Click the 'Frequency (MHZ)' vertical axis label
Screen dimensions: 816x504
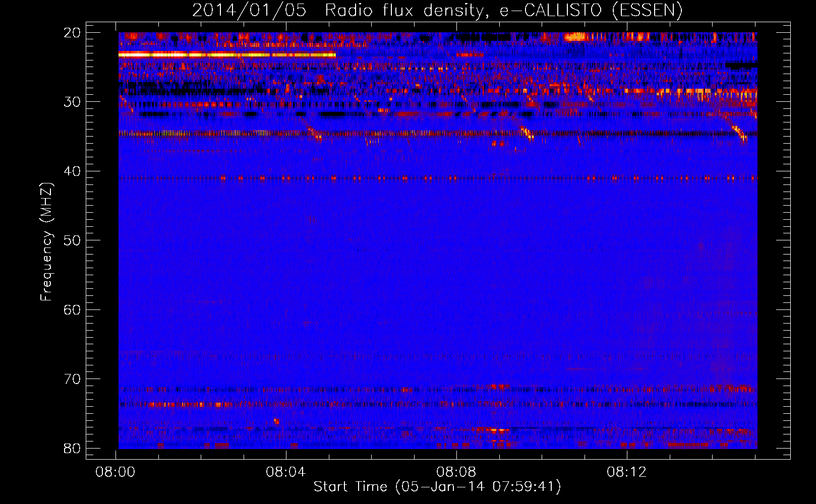pos(46,242)
